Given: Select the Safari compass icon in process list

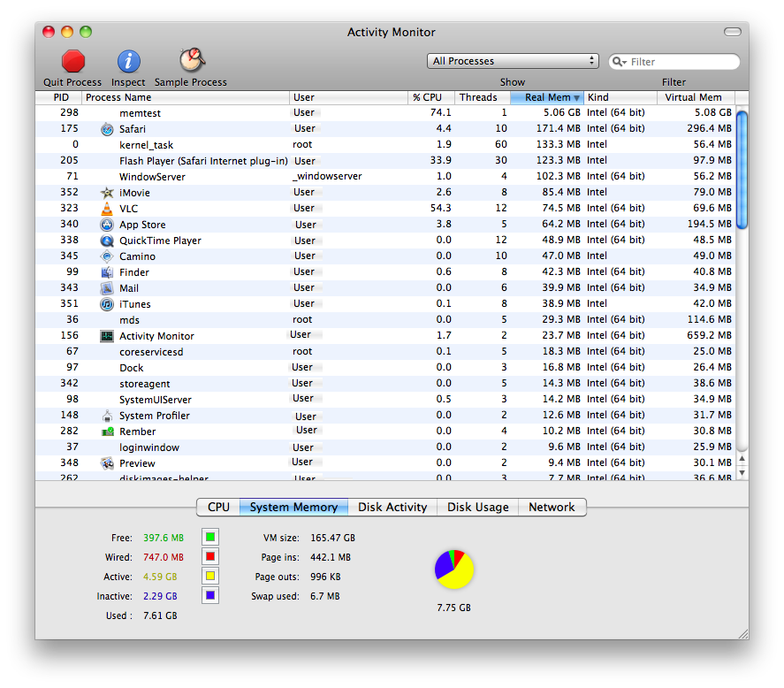Looking at the screenshot, I should click(107, 129).
